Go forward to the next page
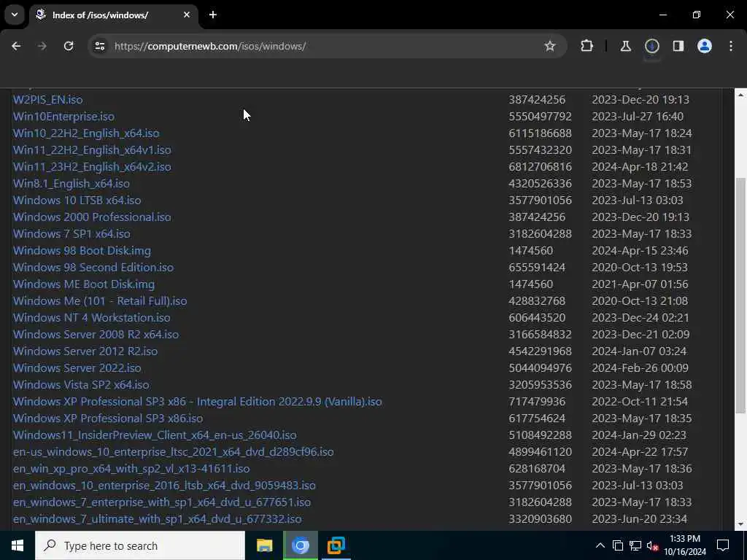 (42, 46)
